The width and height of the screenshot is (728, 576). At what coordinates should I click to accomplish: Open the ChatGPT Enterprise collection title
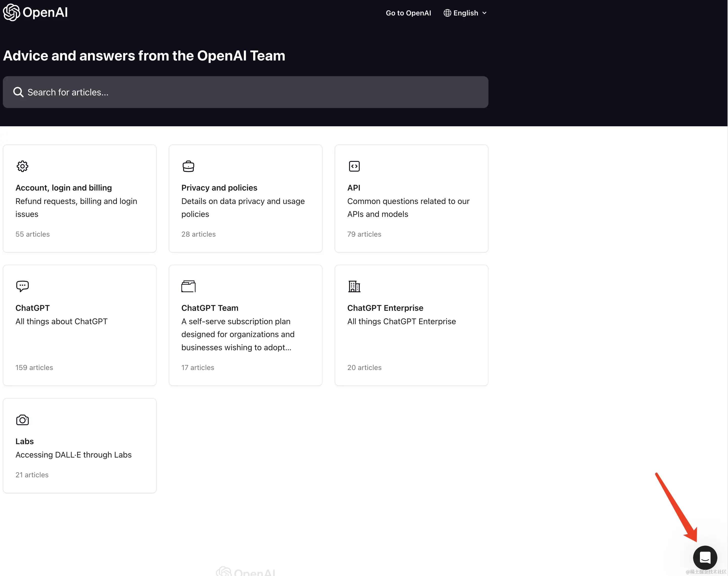[385, 308]
